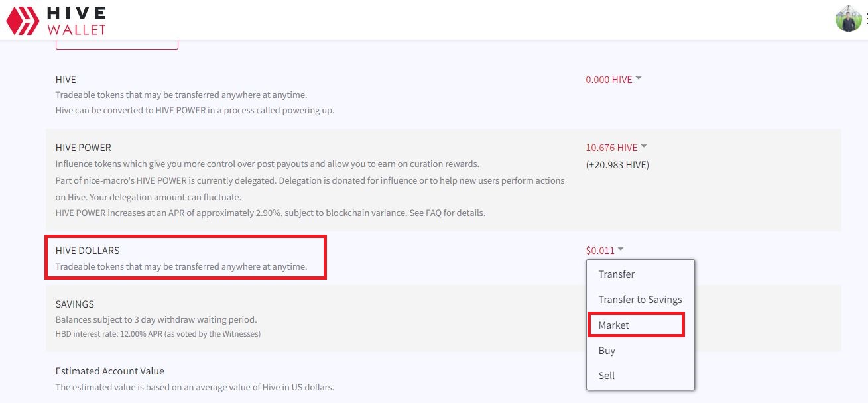The height and width of the screenshot is (403, 868).
Task: Click the SAVINGS heading
Action: pos(75,304)
